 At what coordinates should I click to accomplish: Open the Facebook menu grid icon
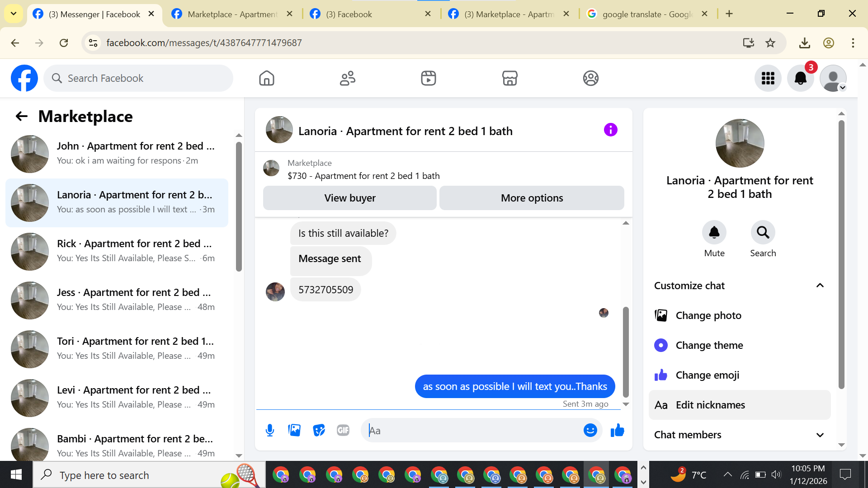coord(768,78)
